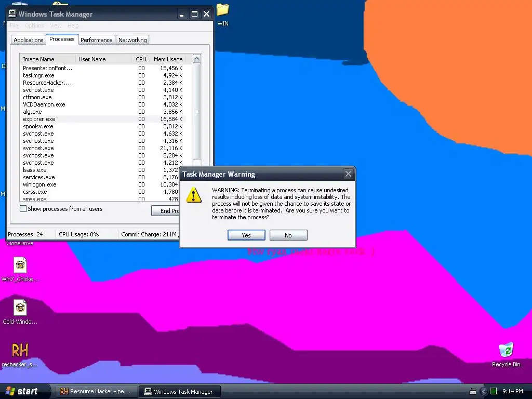Close the Windows Task Manager window
The image size is (532, 399).
(207, 14)
